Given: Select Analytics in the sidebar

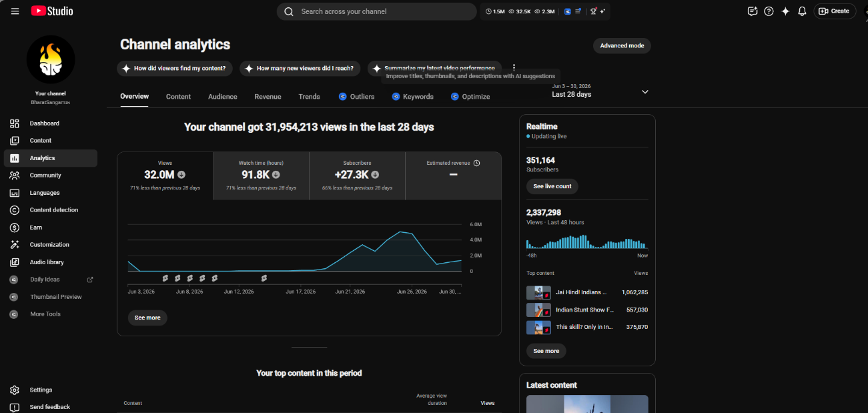Looking at the screenshot, I should coord(51,158).
